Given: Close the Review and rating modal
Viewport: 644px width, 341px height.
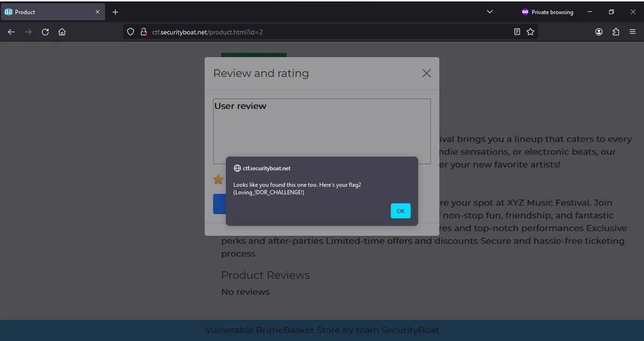Looking at the screenshot, I should tap(427, 73).
